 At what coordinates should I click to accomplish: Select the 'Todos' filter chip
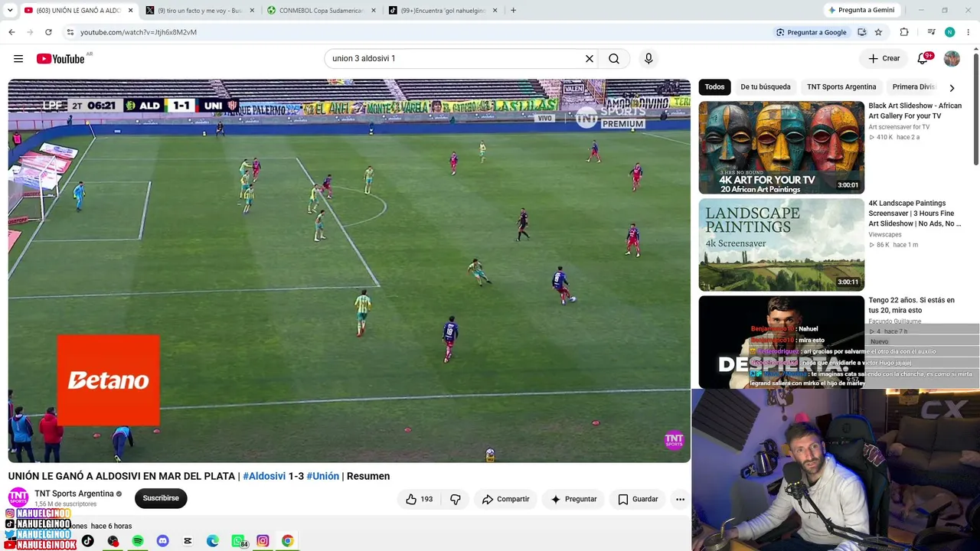pyautogui.click(x=714, y=87)
